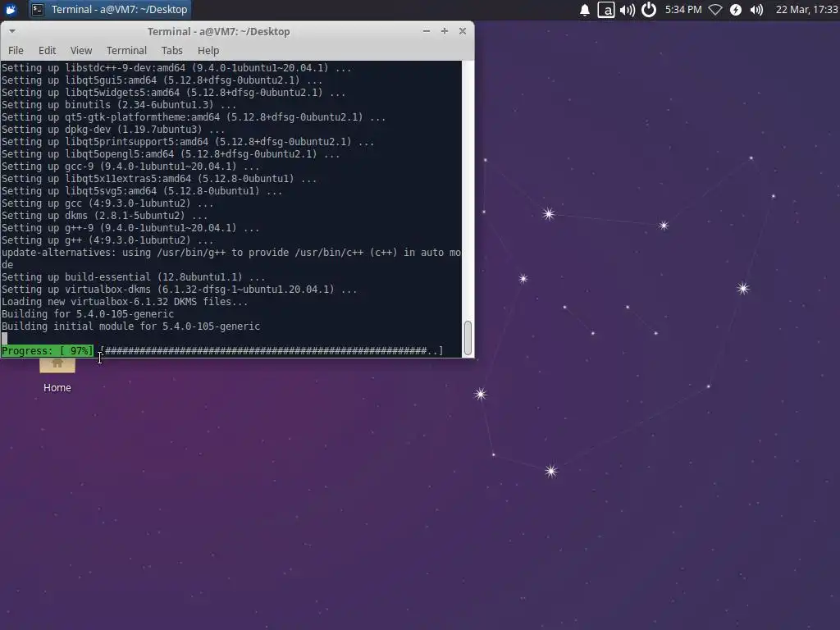Select the Home desktop folder icon
This screenshot has width=840, height=630.
[x=57, y=365]
